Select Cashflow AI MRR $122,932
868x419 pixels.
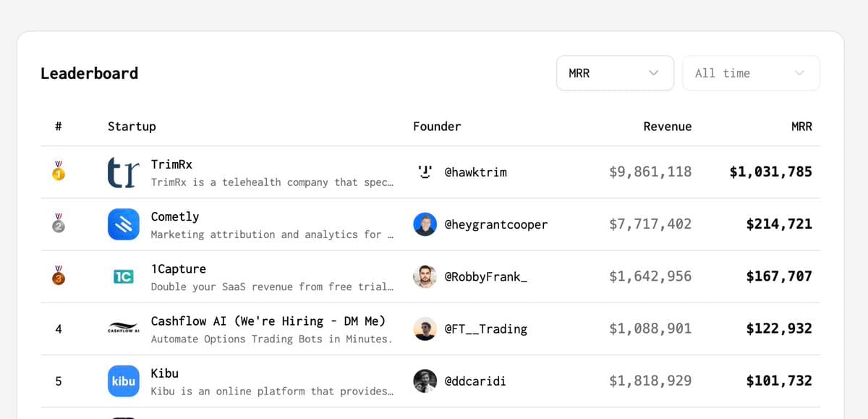[x=779, y=329]
